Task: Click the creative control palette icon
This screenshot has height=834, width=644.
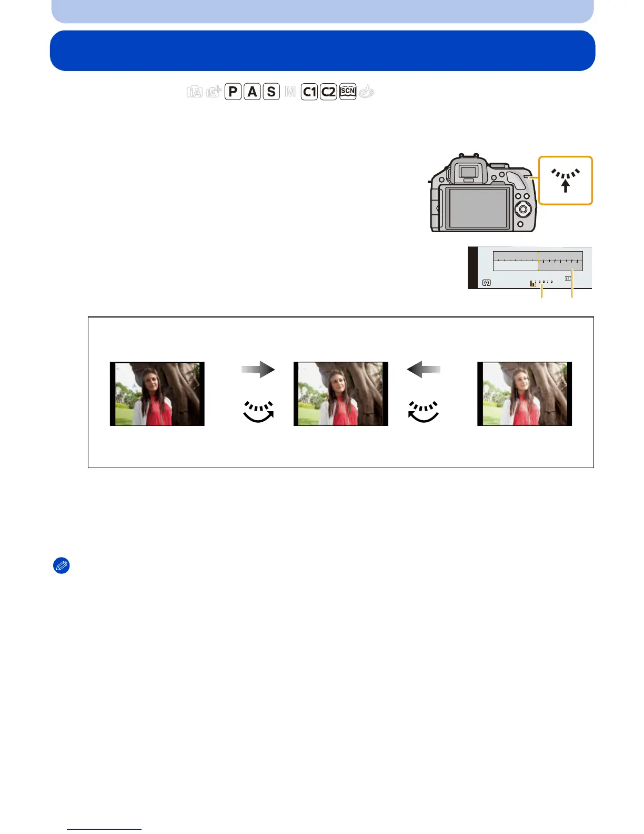Action: click(367, 92)
